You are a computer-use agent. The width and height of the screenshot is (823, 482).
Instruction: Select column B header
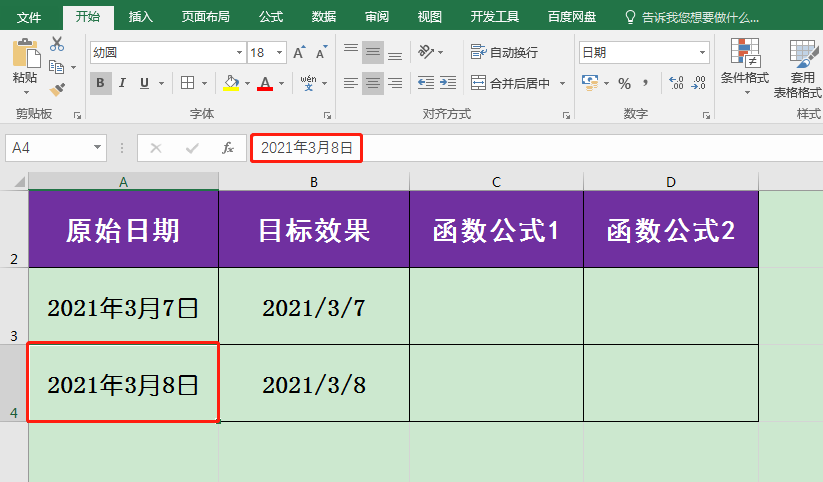pos(314,182)
